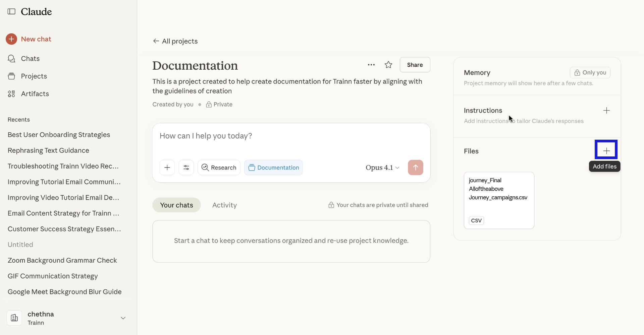Screen dimensions: 644x335
Task: Open Artifacts from the sidebar
Action: (35, 94)
